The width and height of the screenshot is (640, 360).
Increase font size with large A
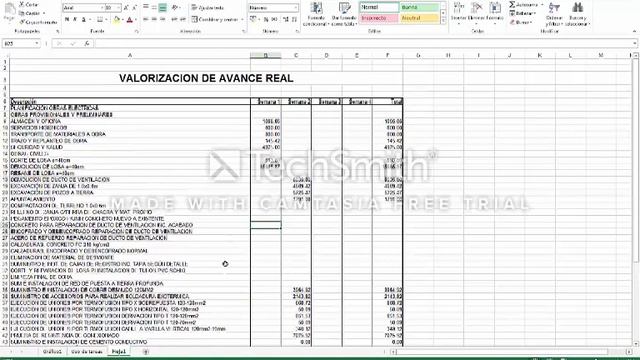126,8
